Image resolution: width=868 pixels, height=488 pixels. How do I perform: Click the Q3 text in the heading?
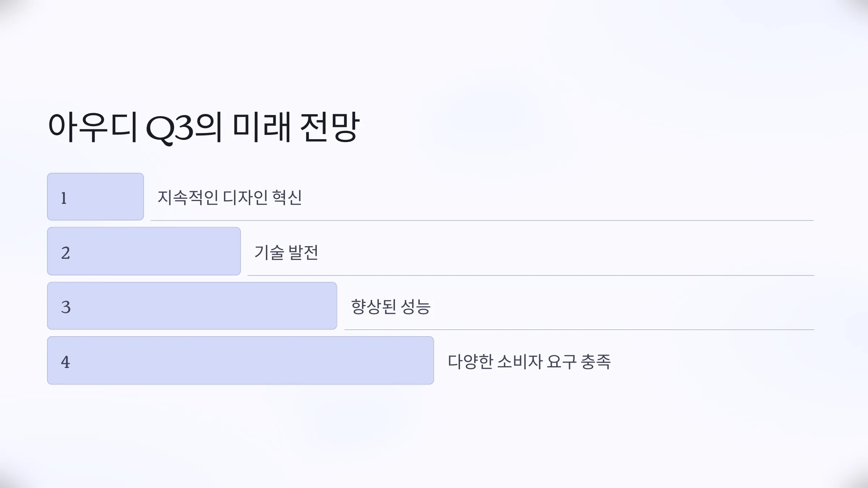(x=170, y=129)
